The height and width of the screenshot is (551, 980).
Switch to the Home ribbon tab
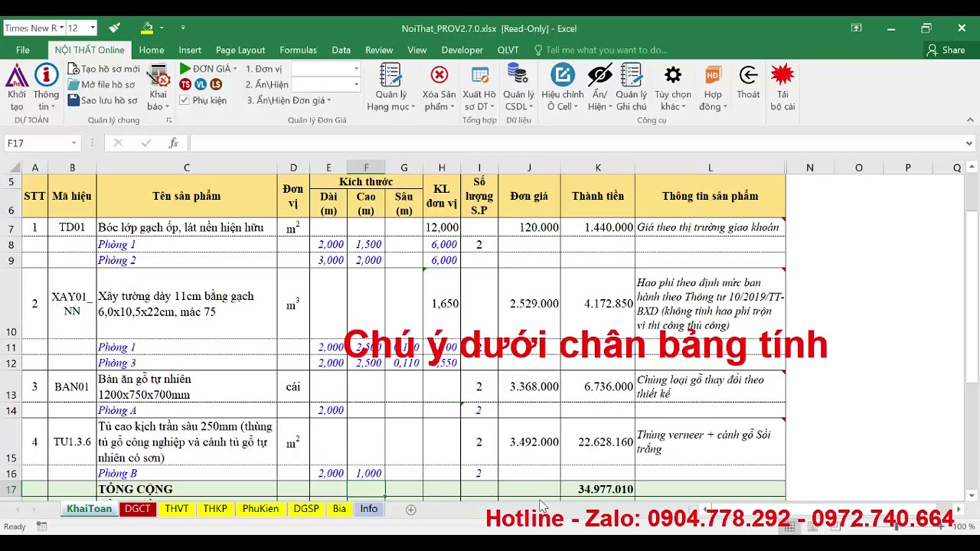pyautogui.click(x=152, y=50)
